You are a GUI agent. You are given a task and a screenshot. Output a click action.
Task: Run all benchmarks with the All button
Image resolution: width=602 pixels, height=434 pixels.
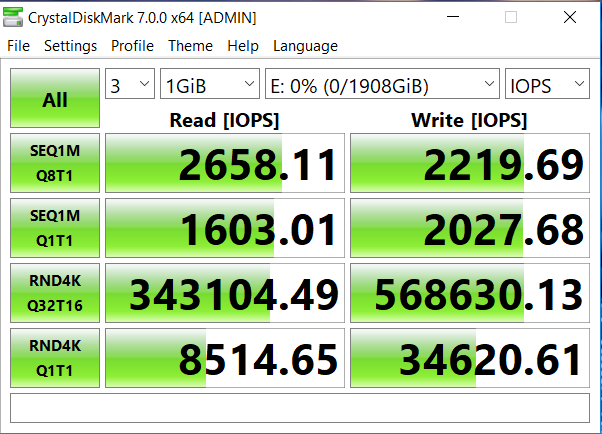(x=55, y=98)
